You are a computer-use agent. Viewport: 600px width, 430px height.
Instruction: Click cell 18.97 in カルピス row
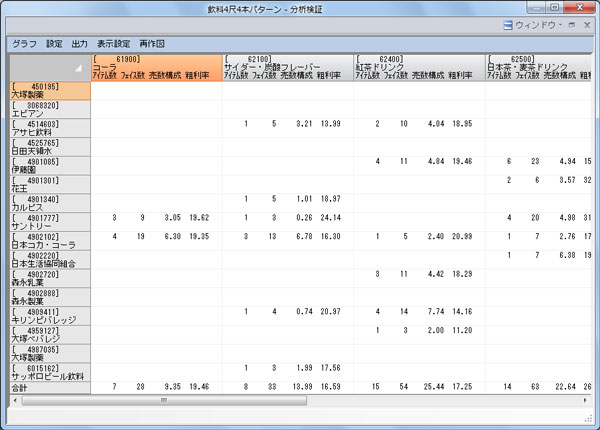click(x=331, y=199)
